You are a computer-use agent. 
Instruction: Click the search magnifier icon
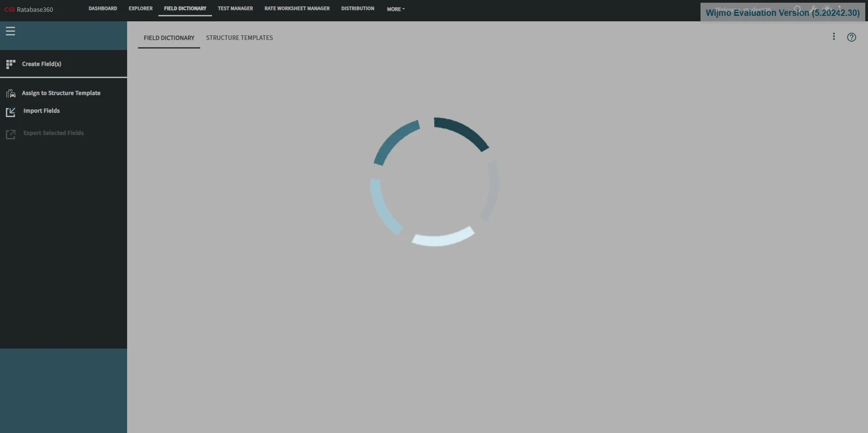pos(798,9)
